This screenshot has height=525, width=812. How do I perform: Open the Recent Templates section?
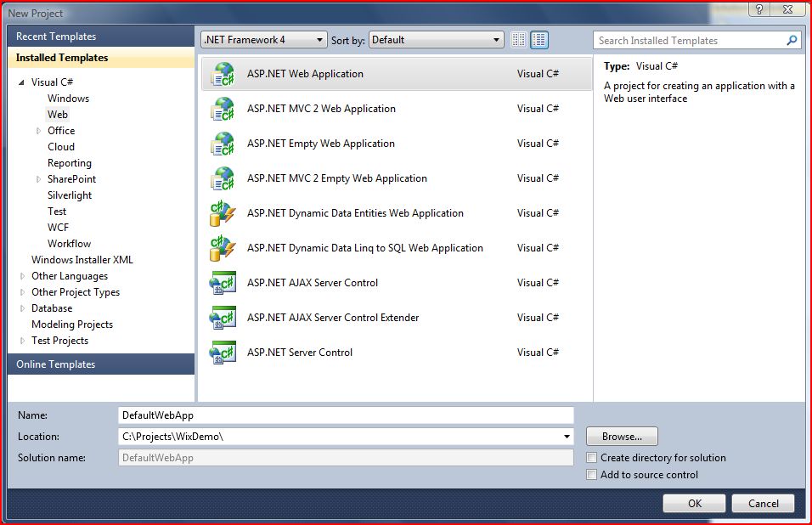(101, 37)
